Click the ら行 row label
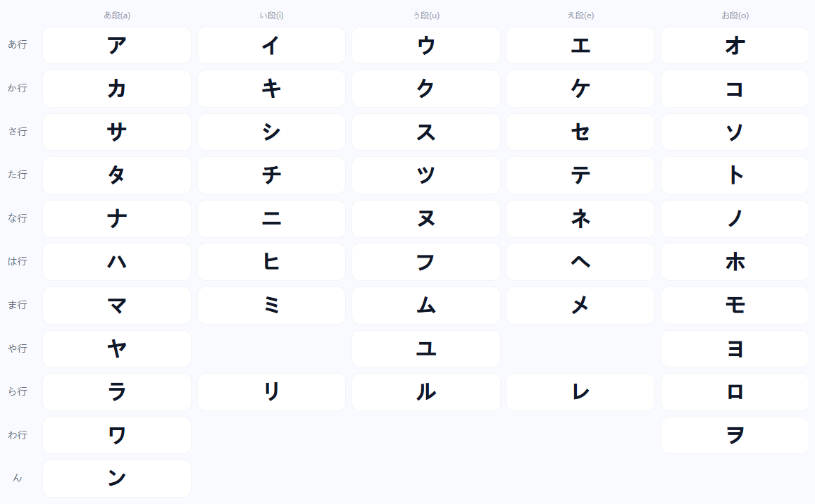This screenshot has height=504, width=815. (x=17, y=392)
